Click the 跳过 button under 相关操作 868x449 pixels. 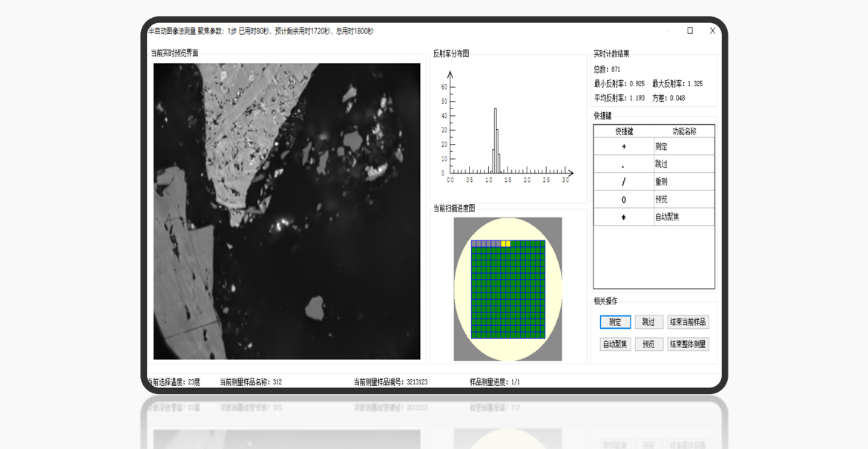pos(648,321)
